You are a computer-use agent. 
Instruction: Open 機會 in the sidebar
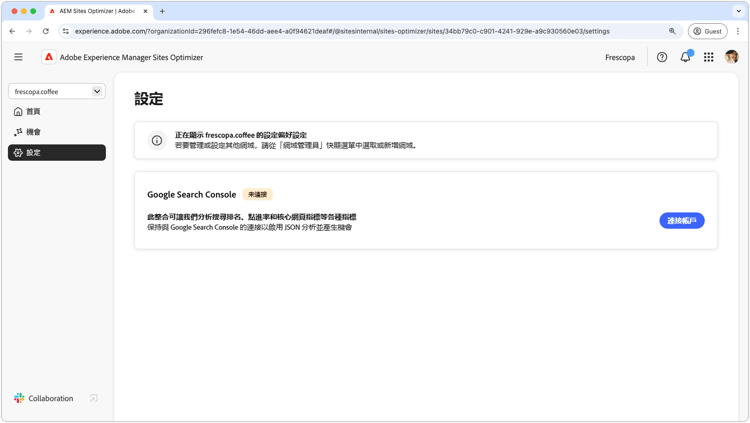click(x=57, y=132)
